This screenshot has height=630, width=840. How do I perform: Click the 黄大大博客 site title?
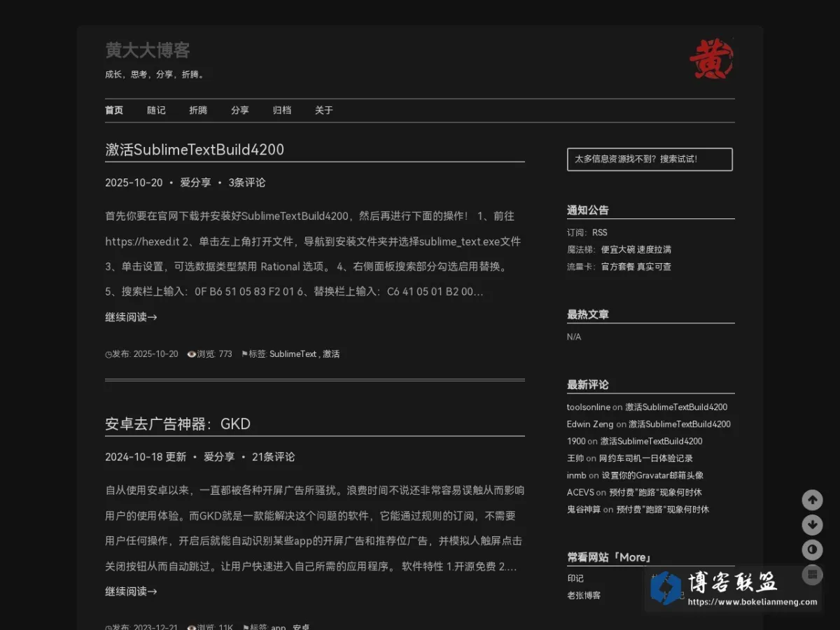[148, 50]
